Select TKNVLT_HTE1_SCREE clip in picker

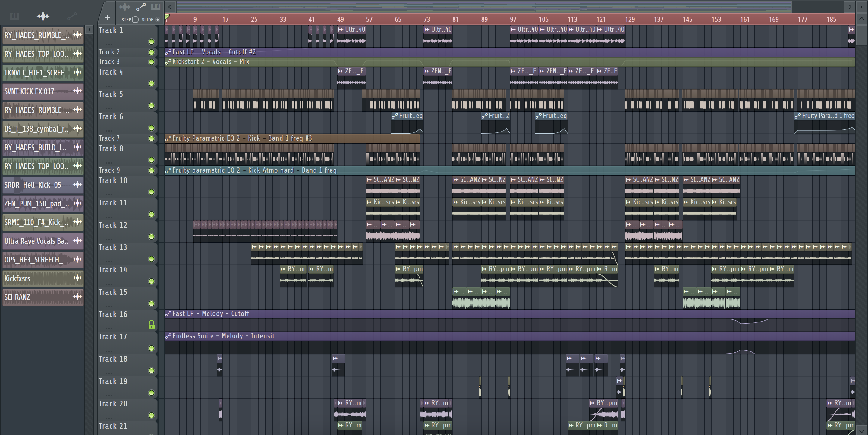[43, 72]
